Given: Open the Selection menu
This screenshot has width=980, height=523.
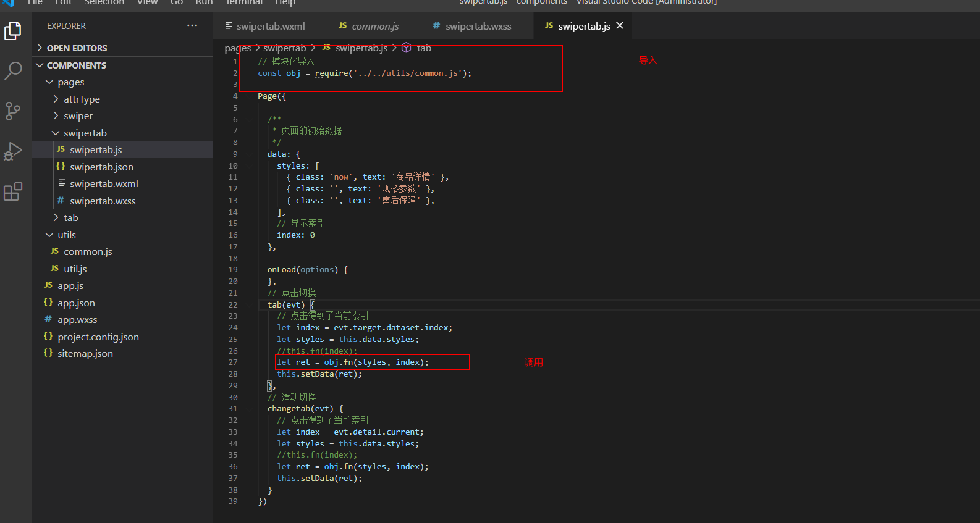Looking at the screenshot, I should (104, 2).
